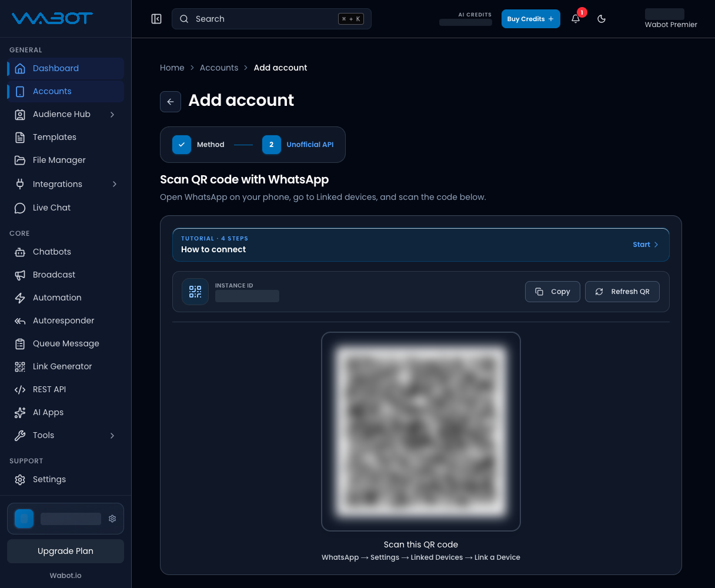
Task: Open the Accounts menu item
Action: tap(66, 91)
